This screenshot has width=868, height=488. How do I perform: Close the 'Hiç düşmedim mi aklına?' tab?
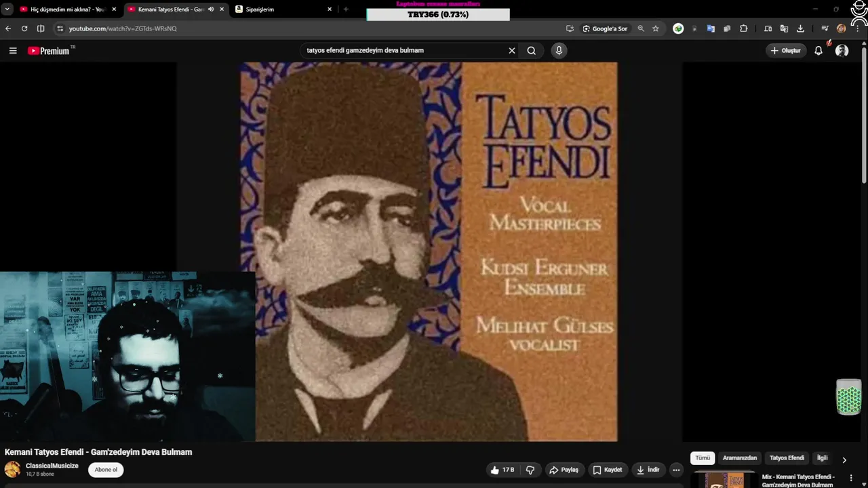tap(114, 9)
